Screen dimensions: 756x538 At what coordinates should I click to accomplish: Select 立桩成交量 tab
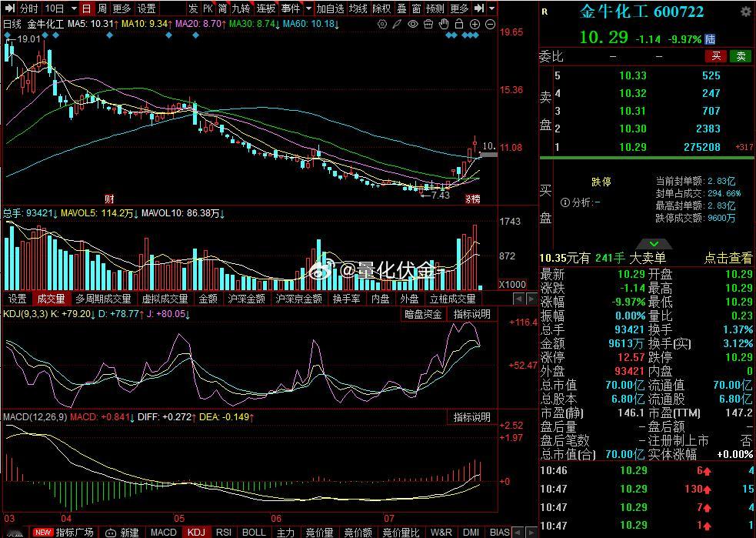pos(452,299)
